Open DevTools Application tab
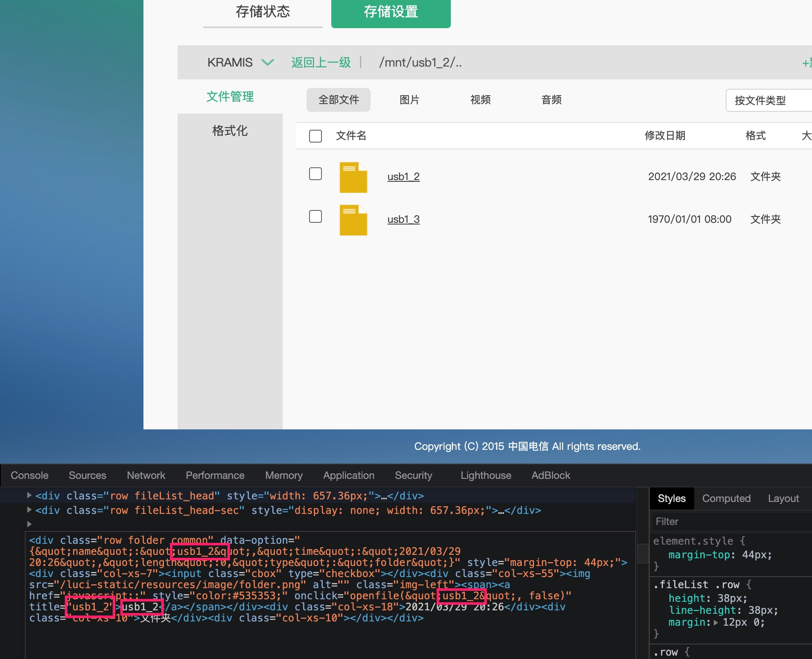Screen dimensions: 812x659 pyautogui.click(x=349, y=475)
